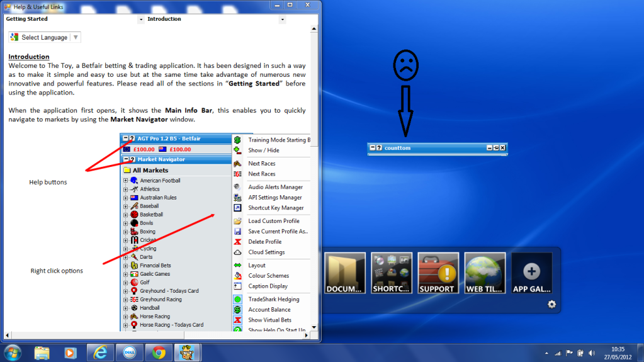Open the Windows Start menu

pos(13,353)
